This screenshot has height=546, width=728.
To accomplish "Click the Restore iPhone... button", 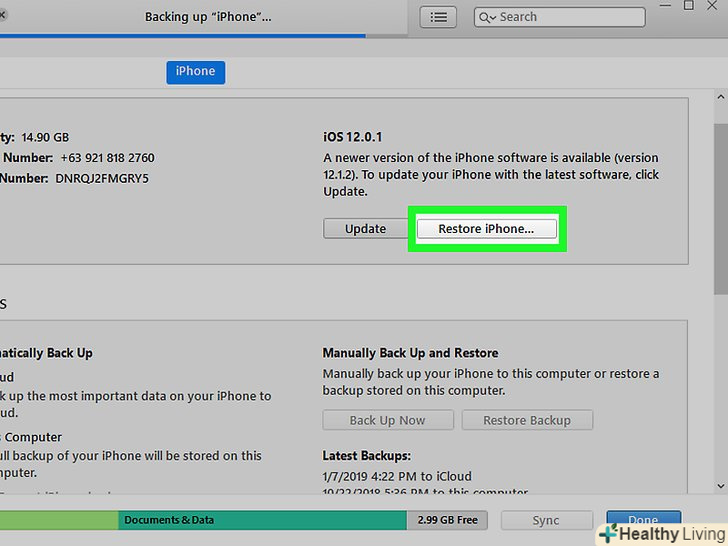I will click(486, 229).
